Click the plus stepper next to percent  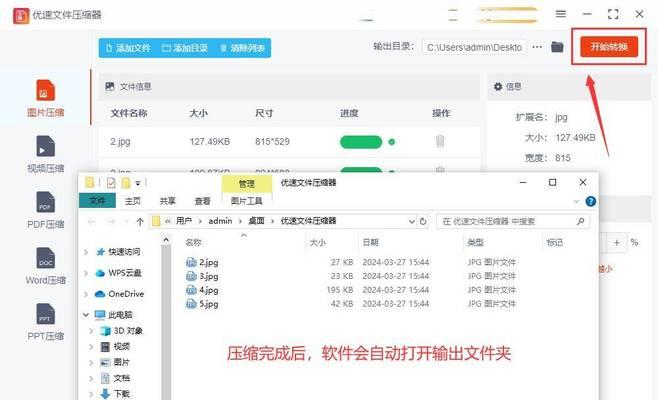tap(616, 243)
